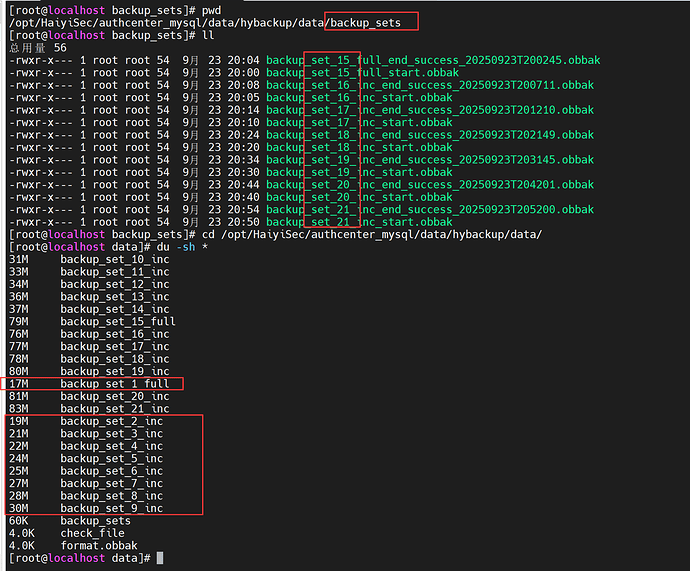Click directory name backup_set_14_inc in du output
690x571 pixels.
coord(115,309)
